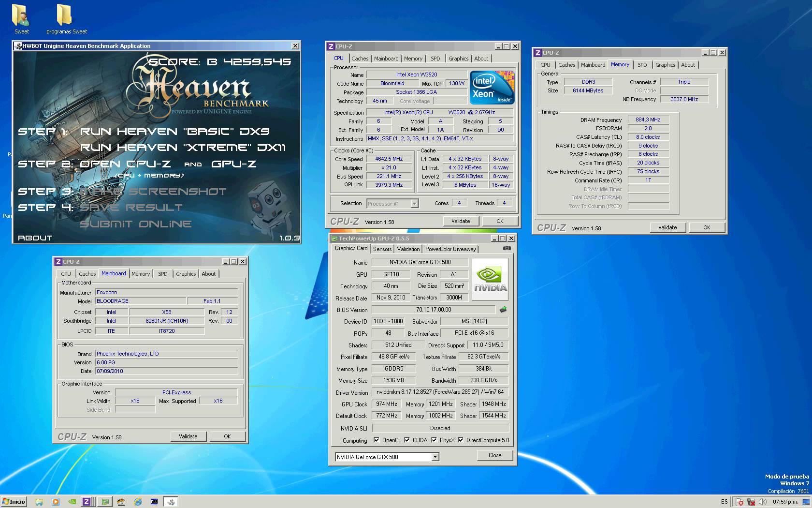
Task: Click the GPU Clock 974 MHz value
Action: [x=387, y=404]
